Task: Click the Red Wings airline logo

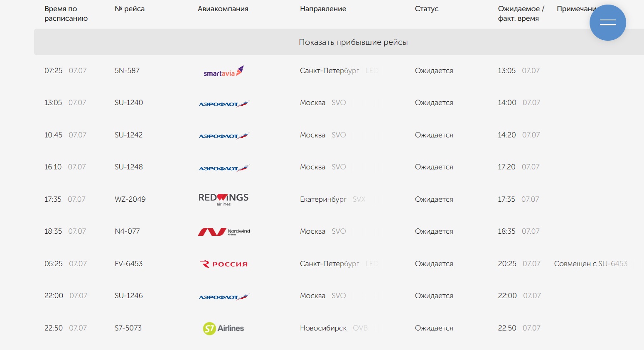Action: (224, 199)
